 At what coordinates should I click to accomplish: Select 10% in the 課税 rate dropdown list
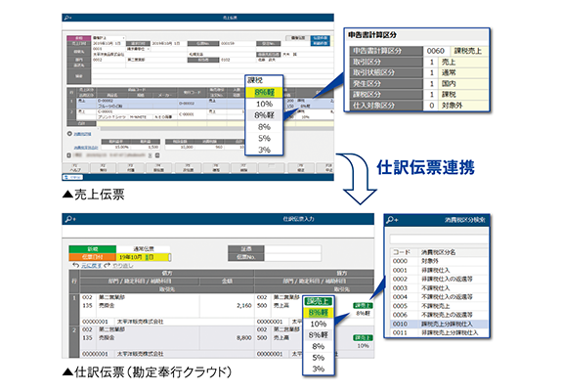click(x=264, y=104)
